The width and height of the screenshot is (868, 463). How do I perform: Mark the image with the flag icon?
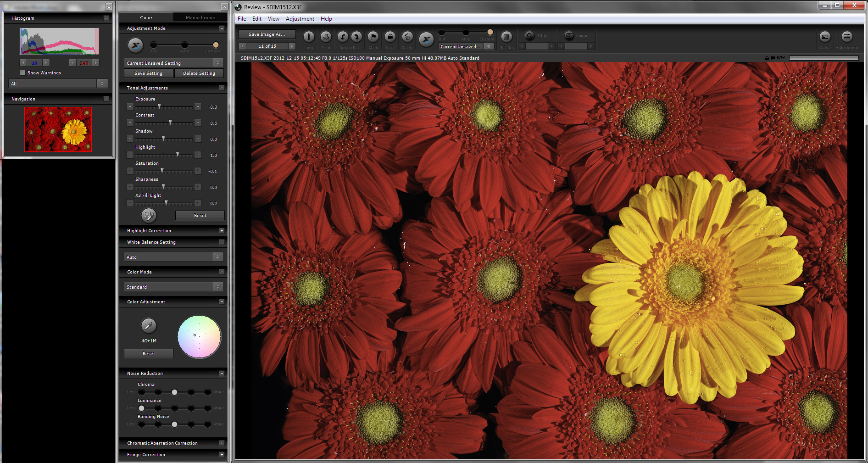[x=373, y=37]
